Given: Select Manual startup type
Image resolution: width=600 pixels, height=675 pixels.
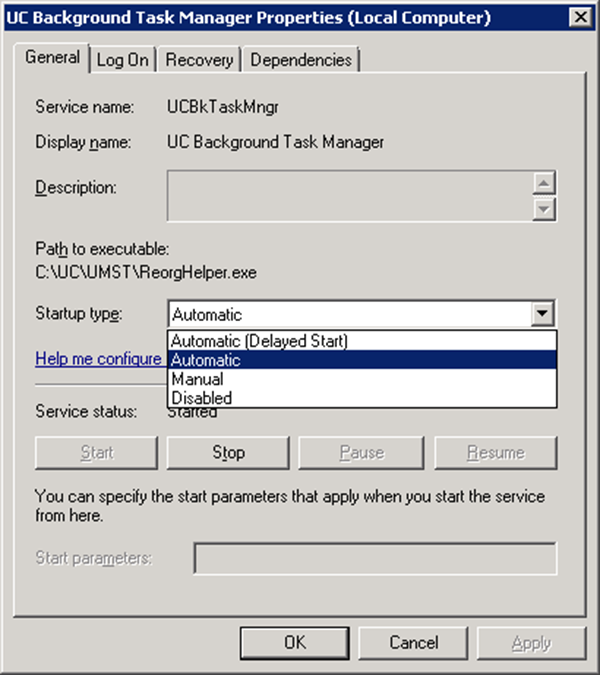Looking at the screenshot, I should click(x=197, y=379).
